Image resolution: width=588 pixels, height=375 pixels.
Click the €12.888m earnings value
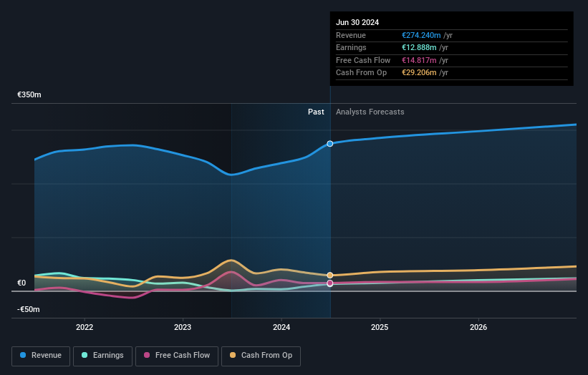[x=419, y=47]
